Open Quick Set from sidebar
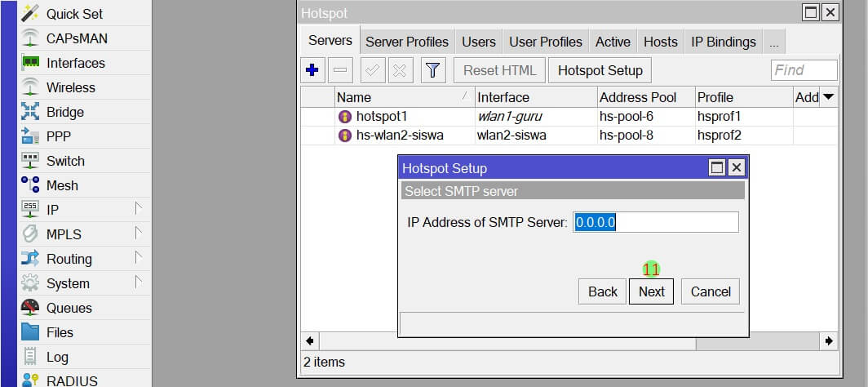Image resolution: width=868 pixels, height=387 pixels. pyautogui.click(x=74, y=14)
